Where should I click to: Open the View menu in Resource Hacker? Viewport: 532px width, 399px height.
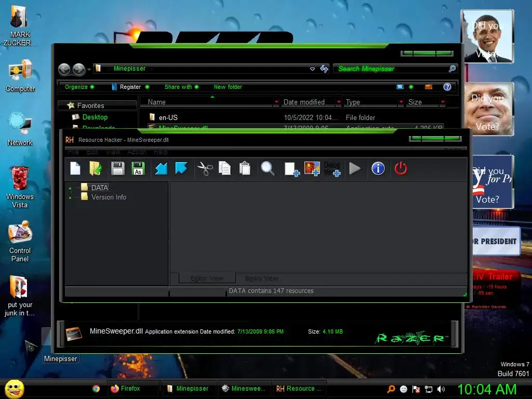click(113, 152)
